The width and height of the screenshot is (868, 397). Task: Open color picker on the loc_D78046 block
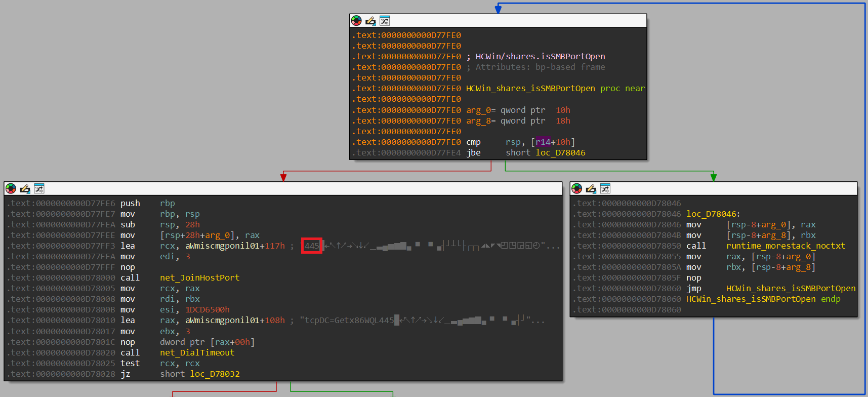[576, 189]
